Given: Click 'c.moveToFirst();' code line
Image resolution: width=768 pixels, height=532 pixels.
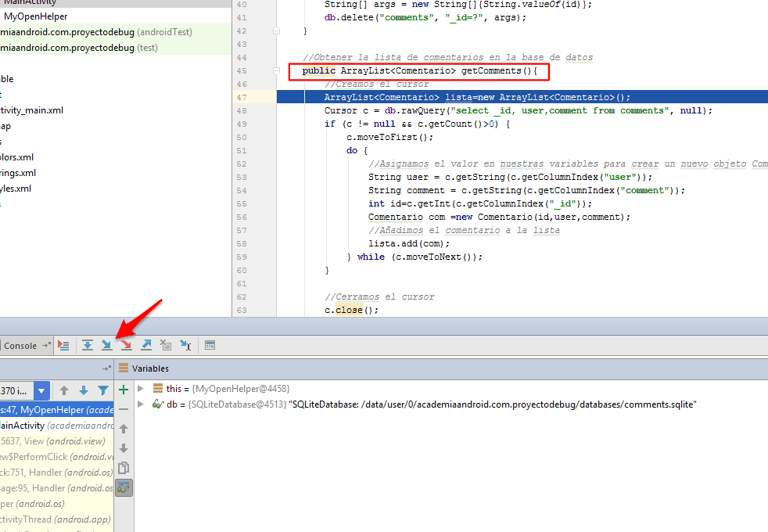Looking at the screenshot, I should [x=390, y=137].
